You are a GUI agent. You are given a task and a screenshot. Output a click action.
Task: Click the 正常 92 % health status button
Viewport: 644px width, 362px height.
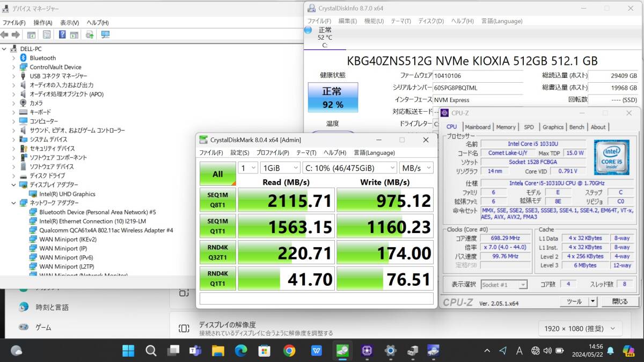[x=333, y=98]
